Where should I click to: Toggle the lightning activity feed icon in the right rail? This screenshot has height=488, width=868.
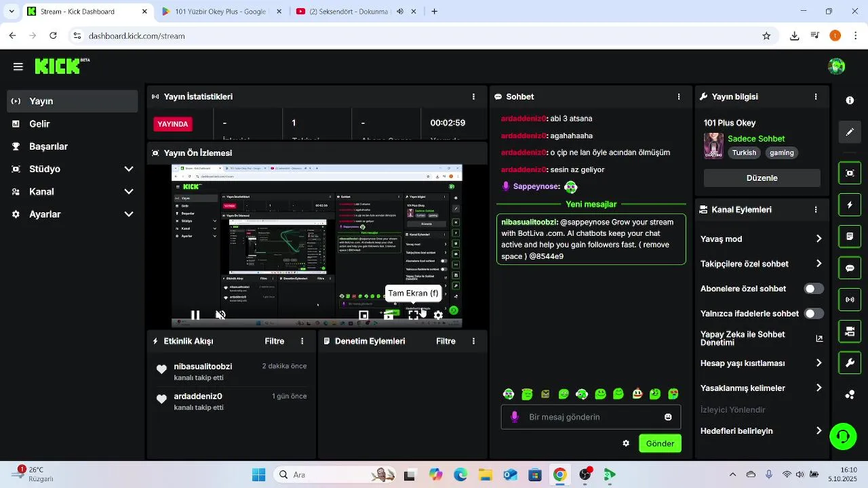click(850, 205)
